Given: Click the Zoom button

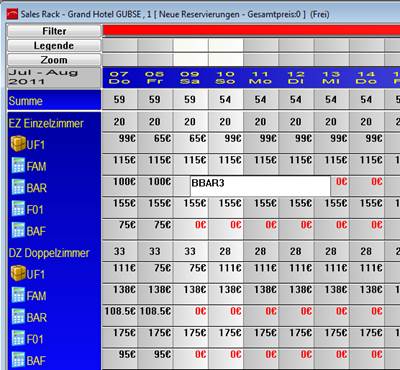Looking at the screenshot, I should 54,60.
